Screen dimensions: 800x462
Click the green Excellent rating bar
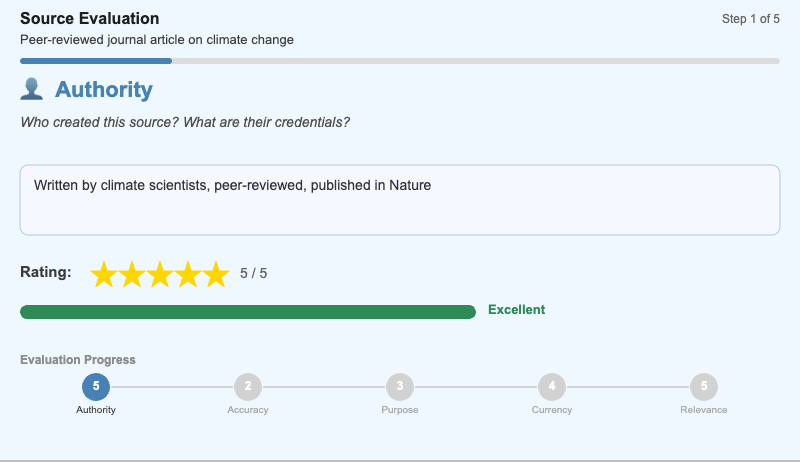[x=248, y=312]
